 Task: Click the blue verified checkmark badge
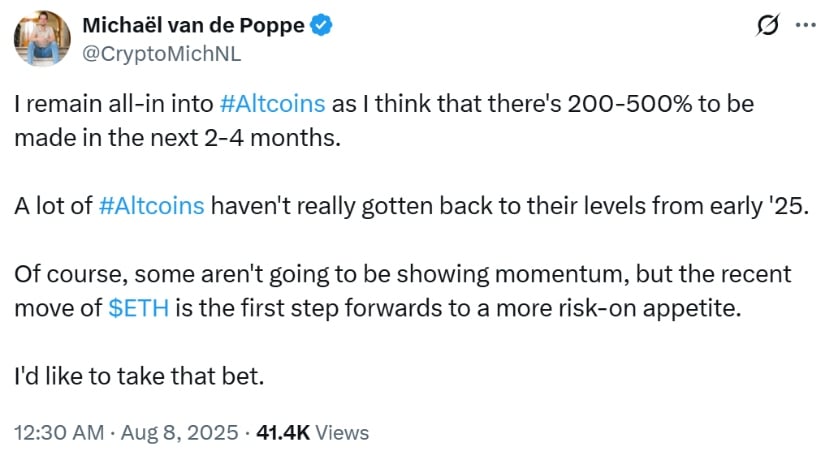(321, 25)
